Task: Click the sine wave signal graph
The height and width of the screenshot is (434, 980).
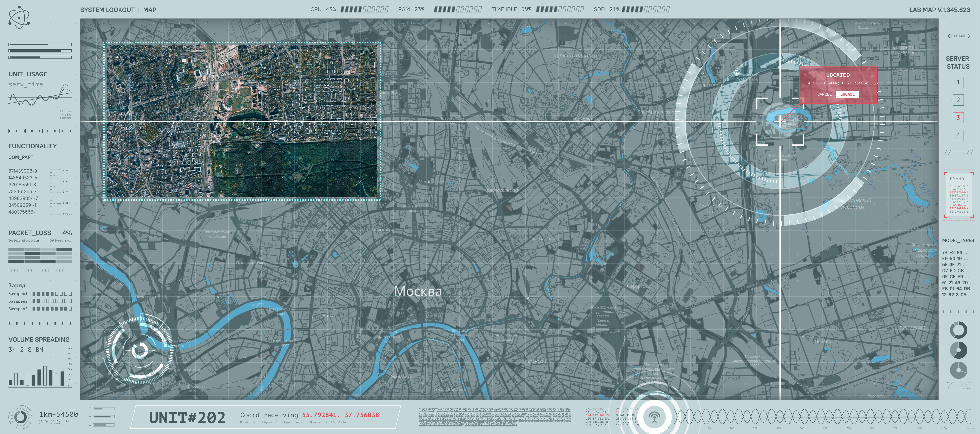Action: tap(822, 417)
